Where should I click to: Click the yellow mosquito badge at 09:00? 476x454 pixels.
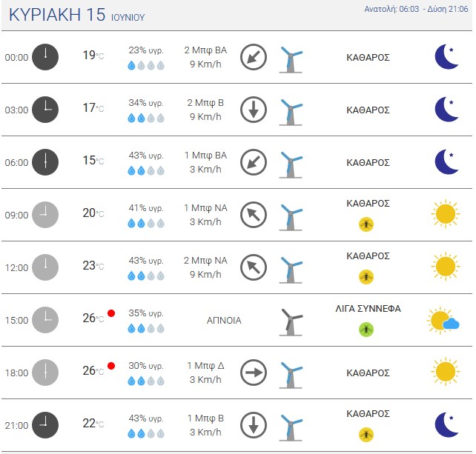coord(366,224)
